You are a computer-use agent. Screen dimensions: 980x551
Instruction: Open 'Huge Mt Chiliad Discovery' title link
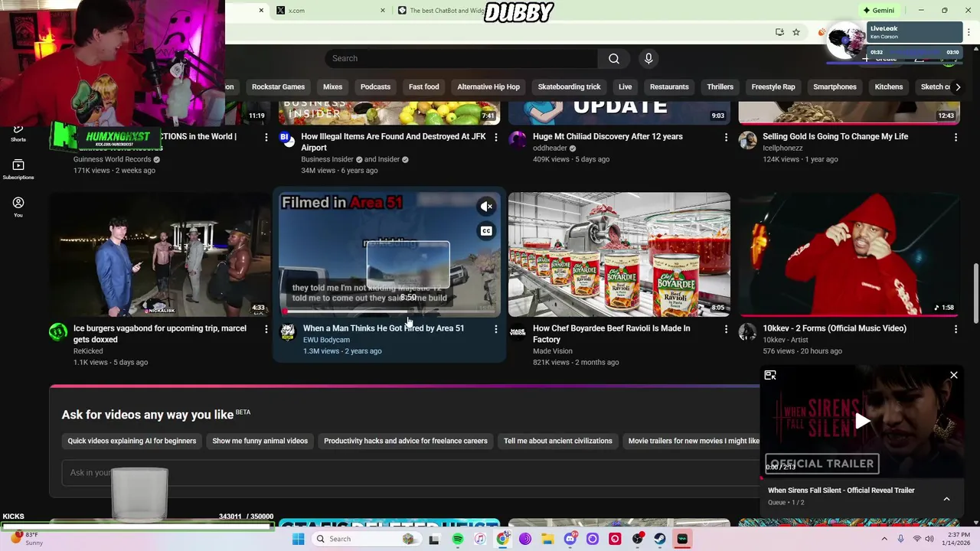pyautogui.click(x=608, y=136)
